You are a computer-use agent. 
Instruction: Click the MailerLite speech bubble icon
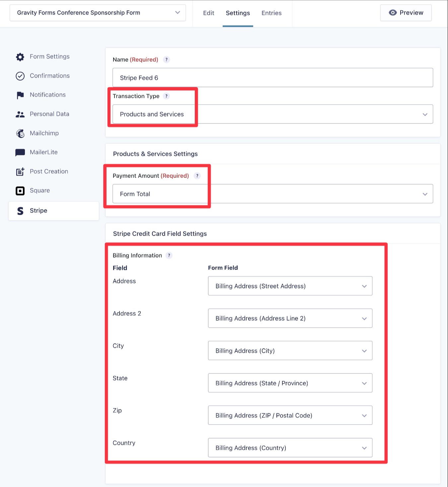pos(20,152)
